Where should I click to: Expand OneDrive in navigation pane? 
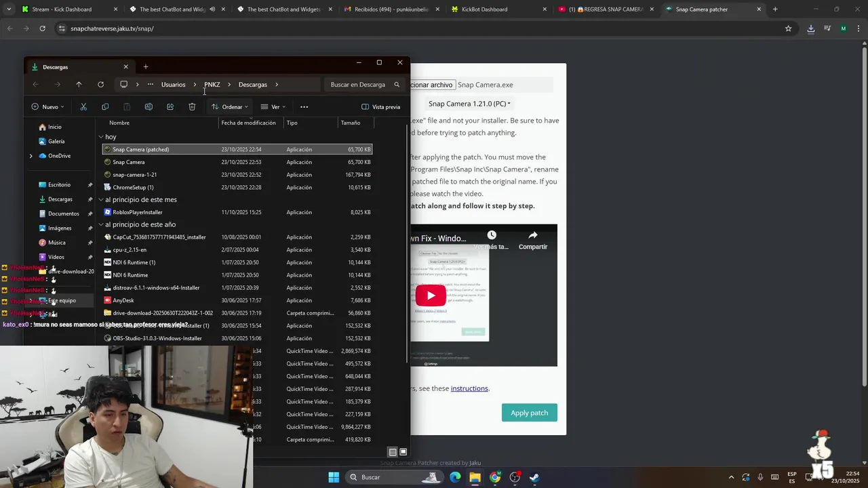[31, 156]
